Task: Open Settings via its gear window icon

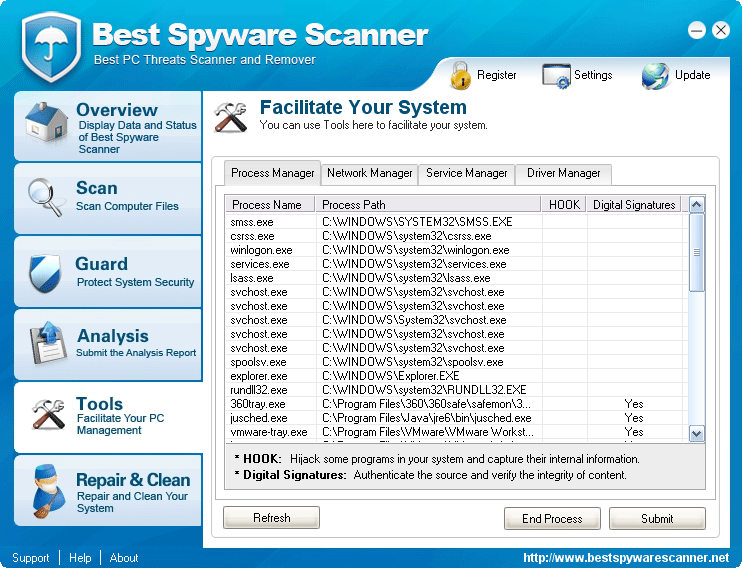Action: [x=556, y=76]
